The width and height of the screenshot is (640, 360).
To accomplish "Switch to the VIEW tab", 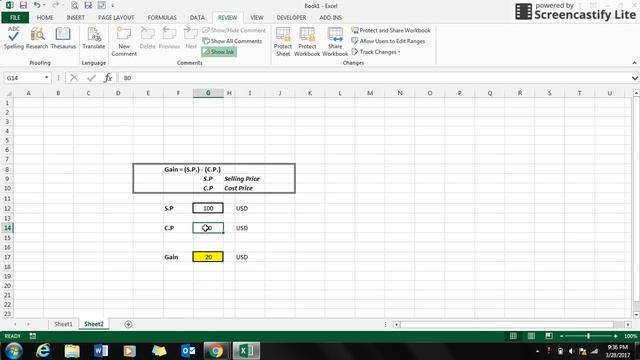I will click(x=257, y=18).
